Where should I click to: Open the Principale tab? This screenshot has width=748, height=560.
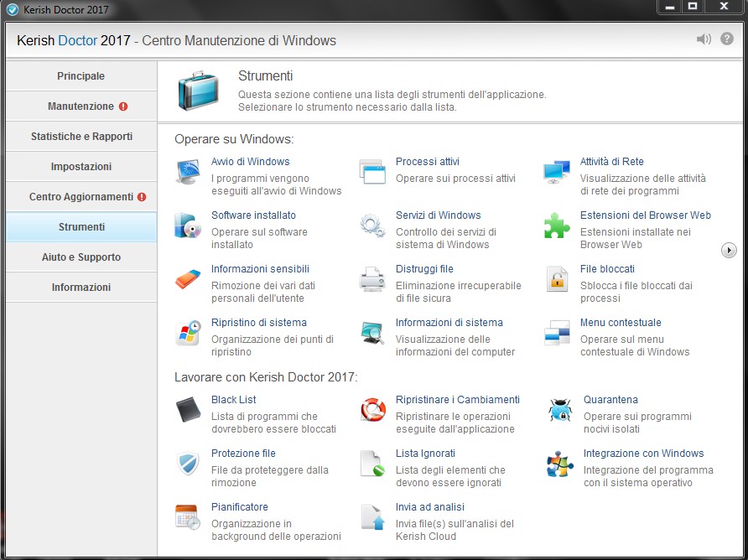tap(81, 75)
